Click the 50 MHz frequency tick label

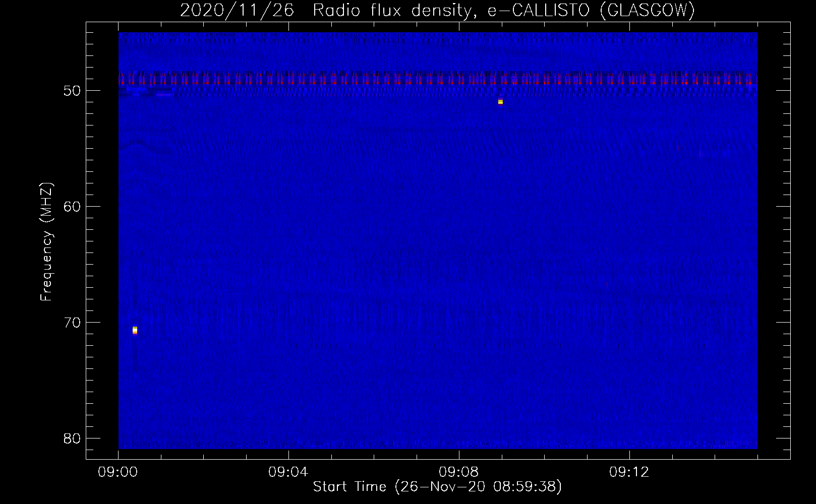[x=72, y=91]
